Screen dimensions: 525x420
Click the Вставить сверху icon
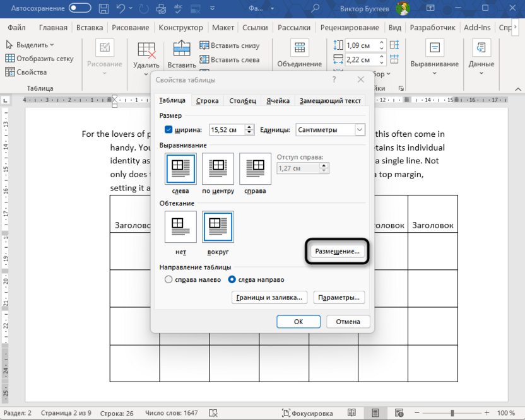coord(182,49)
